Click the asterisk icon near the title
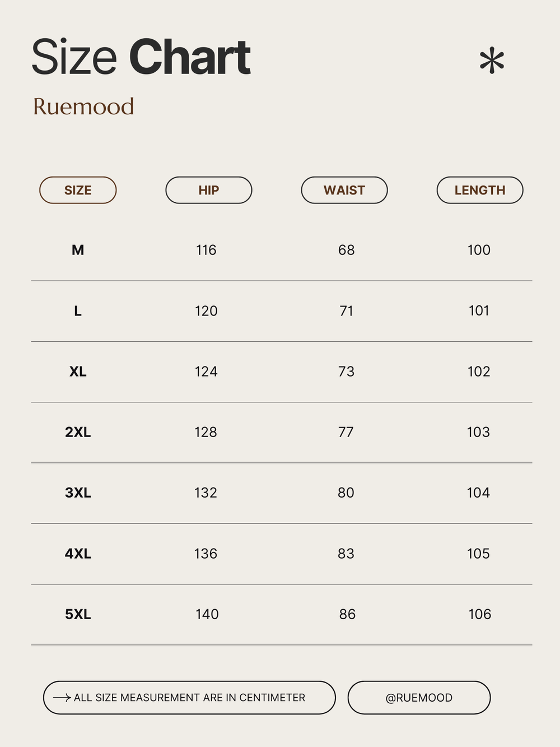 point(492,61)
